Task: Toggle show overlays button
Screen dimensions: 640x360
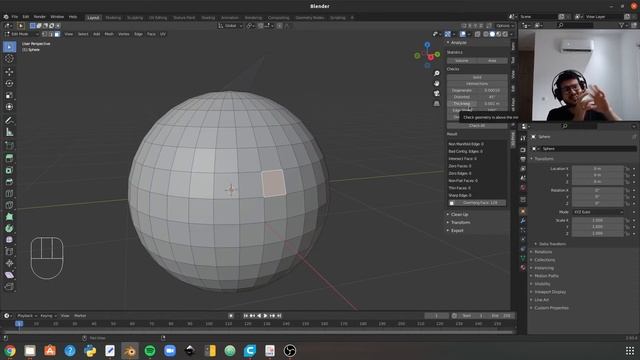Action: tap(463, 34)
